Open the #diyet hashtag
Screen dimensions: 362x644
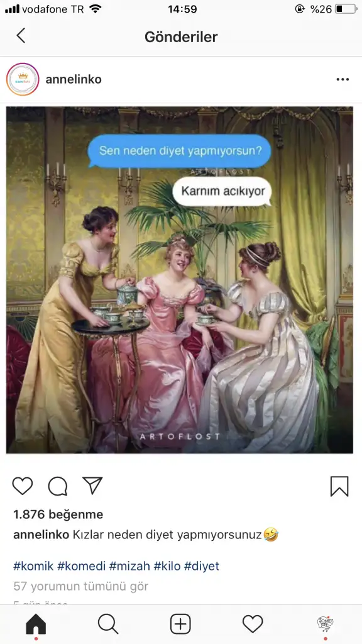pyautogui.click(x=202, y=566)
